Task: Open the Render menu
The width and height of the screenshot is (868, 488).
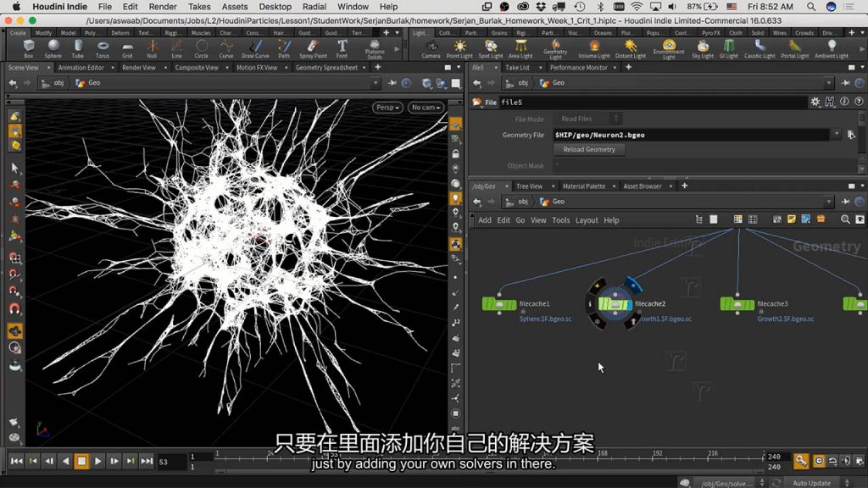Action: pos(163,7)
